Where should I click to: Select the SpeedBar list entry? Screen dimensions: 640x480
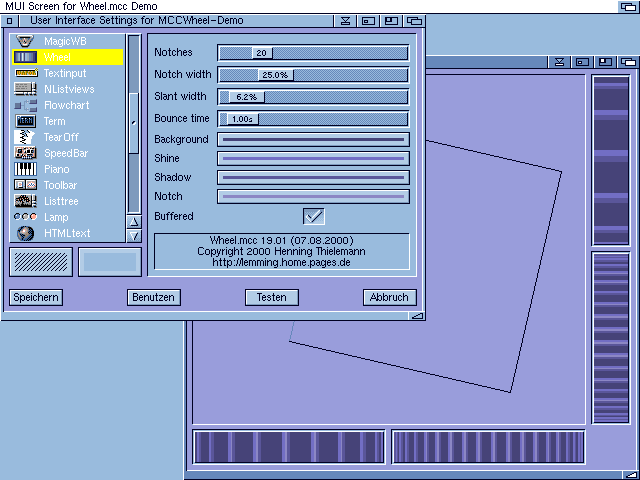pos(68,153)
